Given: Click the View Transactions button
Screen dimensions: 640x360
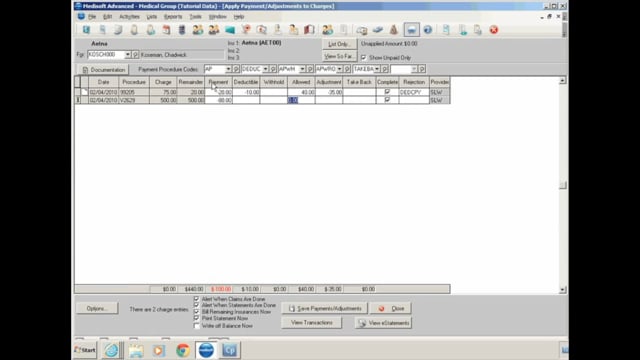Looking at the screenshot, I should 311,323.
